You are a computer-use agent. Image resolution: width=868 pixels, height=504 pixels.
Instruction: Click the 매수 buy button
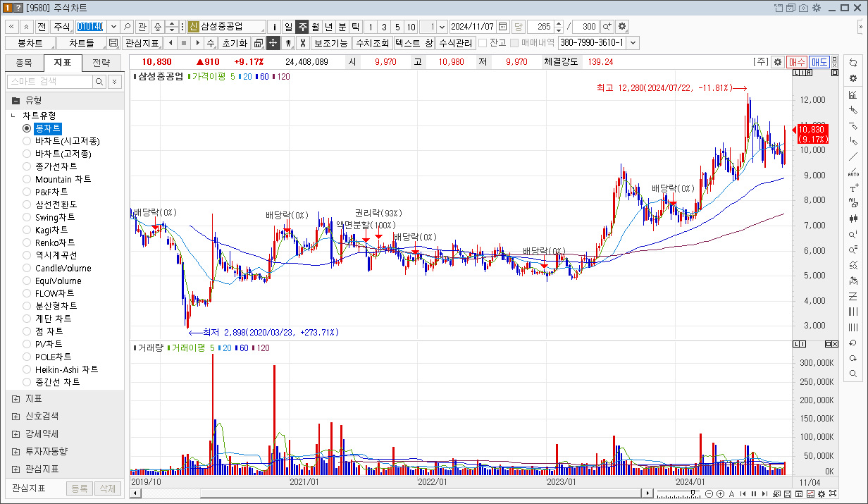click(796, 62)
